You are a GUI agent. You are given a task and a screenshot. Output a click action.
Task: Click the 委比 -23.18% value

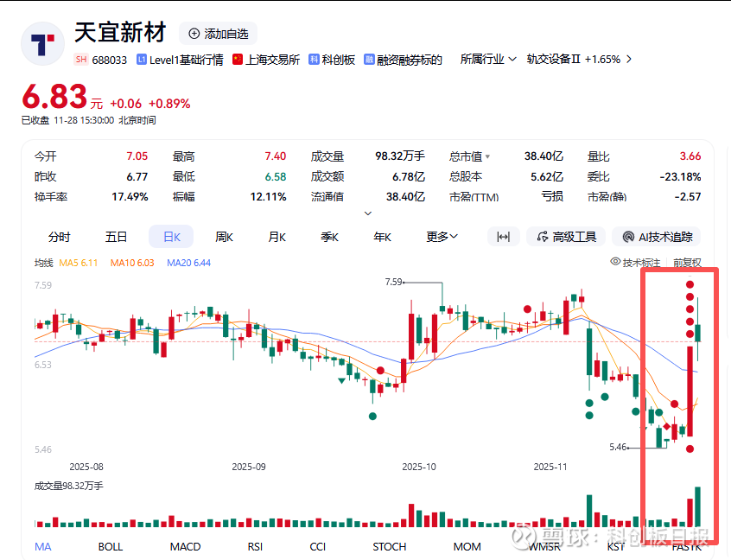pos(680,176)
